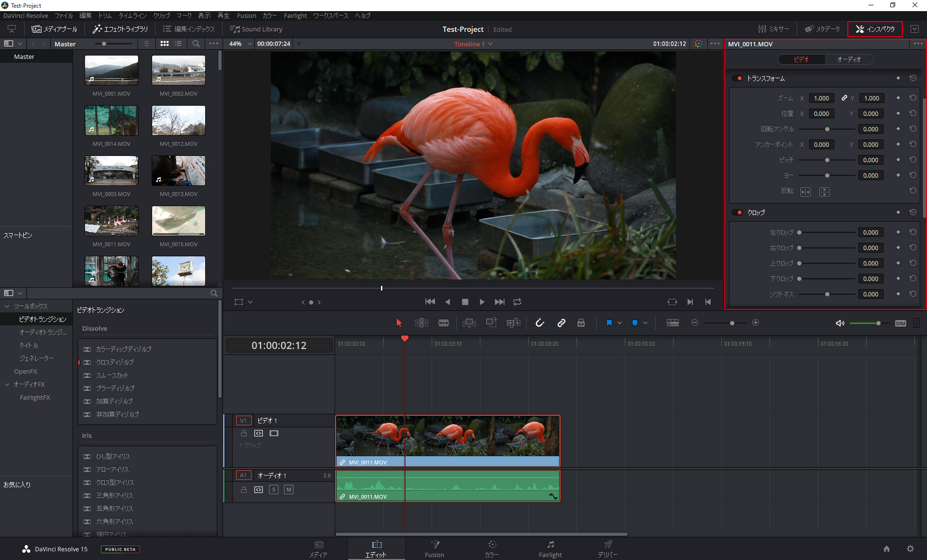Search the media pool
Screen dimensions: 927x560
(x=196, y=43)
